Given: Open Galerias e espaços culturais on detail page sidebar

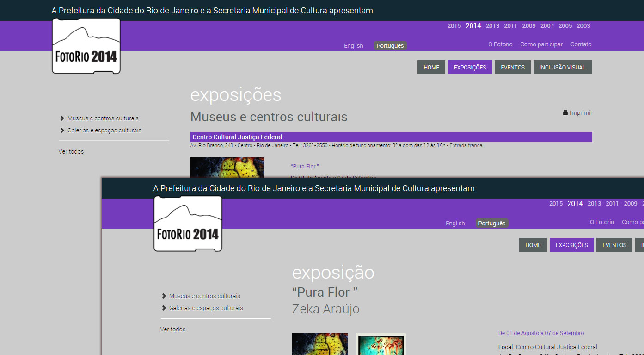Looking at the screenshot, I should pos(206,308).
